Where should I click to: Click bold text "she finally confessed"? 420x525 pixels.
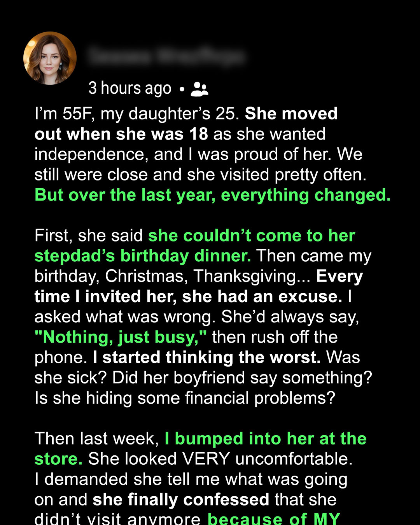[181, 500]
